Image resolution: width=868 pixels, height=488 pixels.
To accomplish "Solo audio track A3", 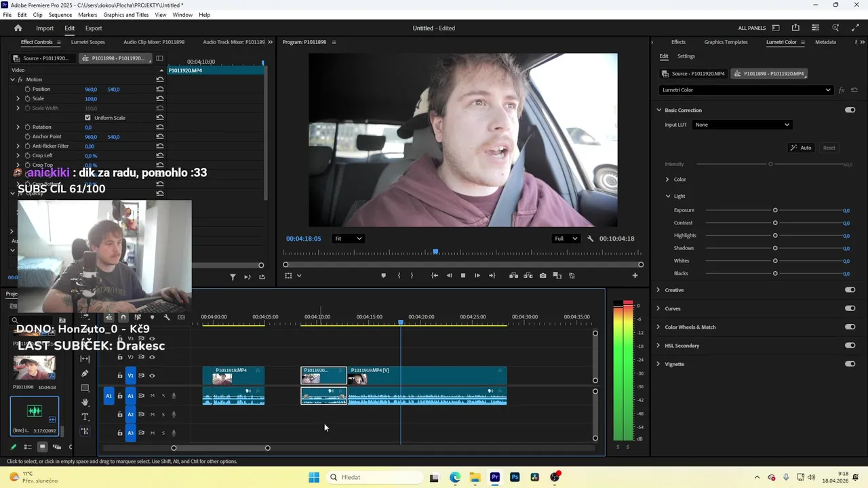I will [x=163, y=432].
